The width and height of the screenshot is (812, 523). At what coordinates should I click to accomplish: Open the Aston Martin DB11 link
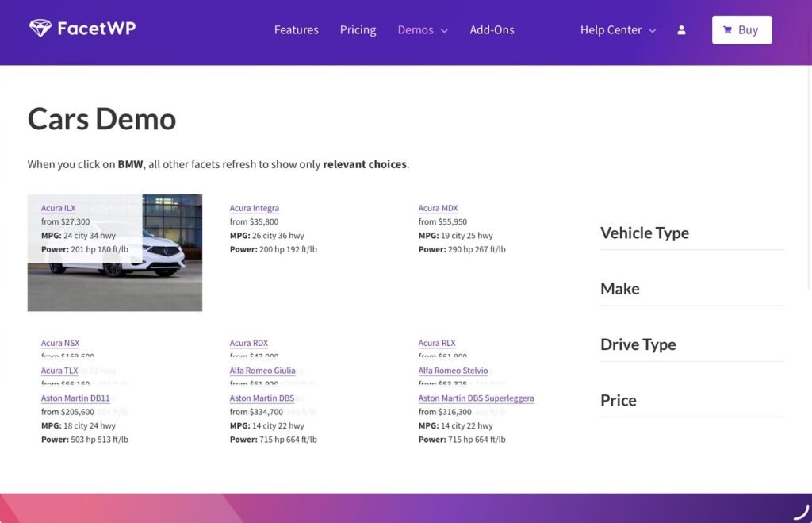[75, 398]
